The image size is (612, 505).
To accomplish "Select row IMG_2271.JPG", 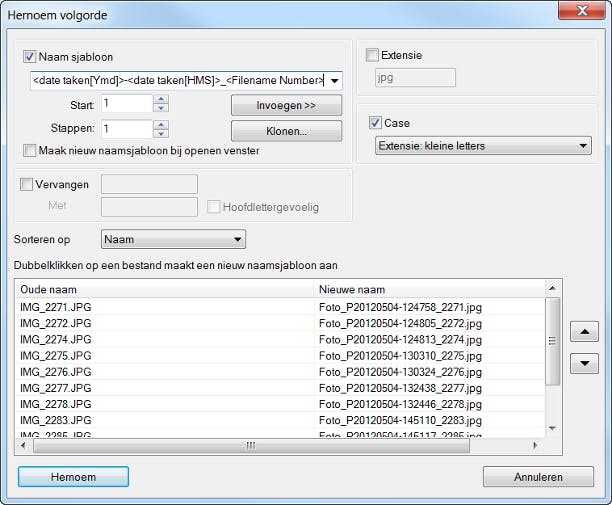I will 55,307.
